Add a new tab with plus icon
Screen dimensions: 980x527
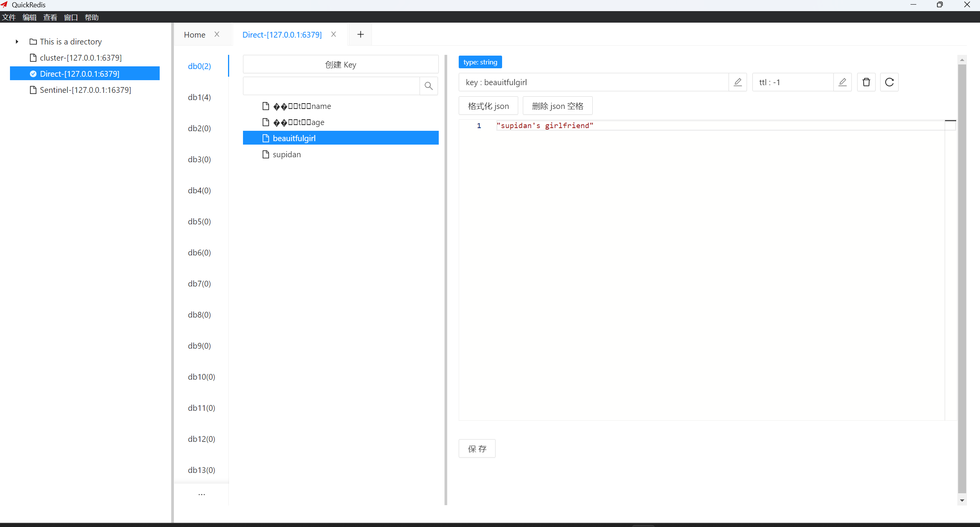click(x=360, y=35)
